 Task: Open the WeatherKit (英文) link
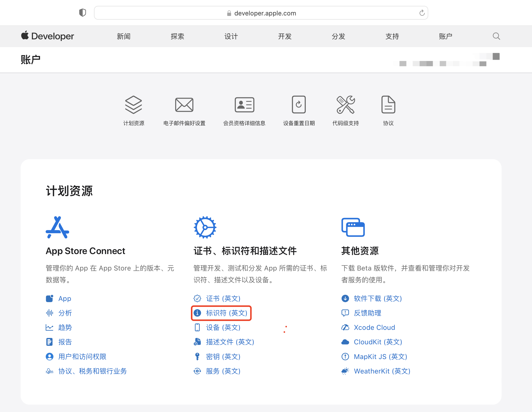[382, 371]
